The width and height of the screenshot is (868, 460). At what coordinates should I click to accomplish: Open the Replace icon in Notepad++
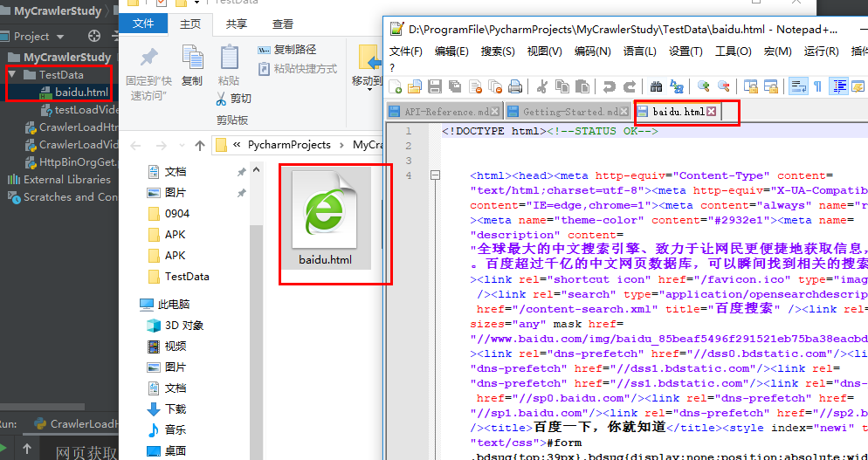point(677,86)
